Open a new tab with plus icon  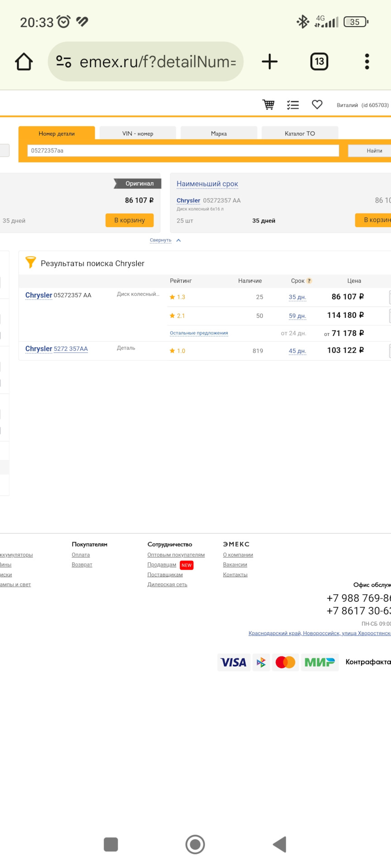click(270, 61)
